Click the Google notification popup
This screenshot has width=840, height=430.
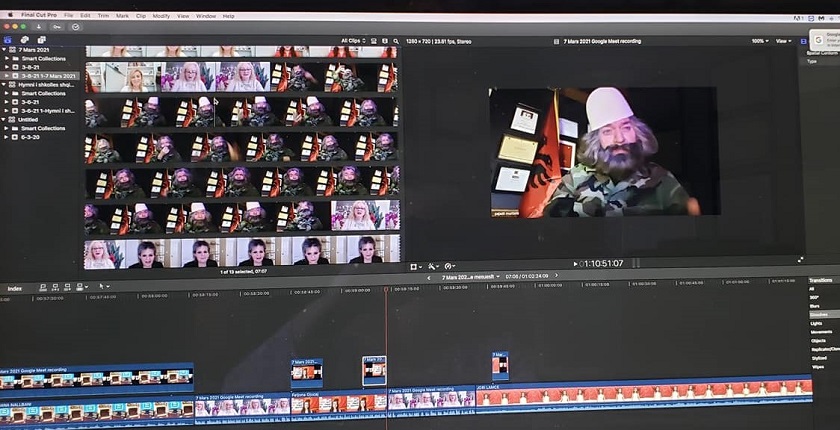coord(825,39)
